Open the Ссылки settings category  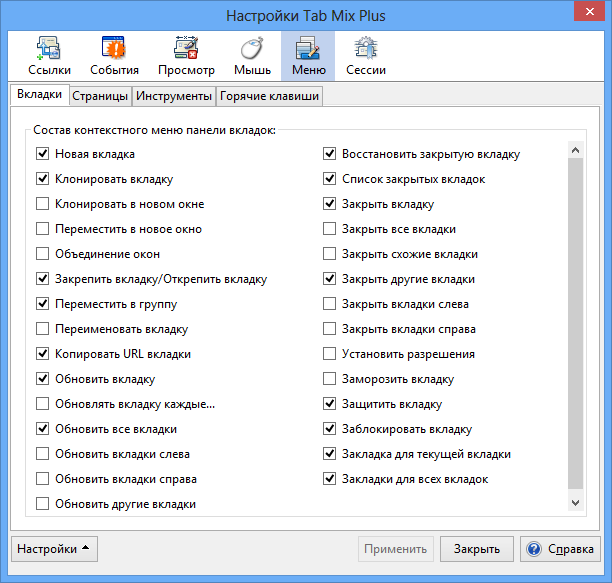tap(49, 56)
